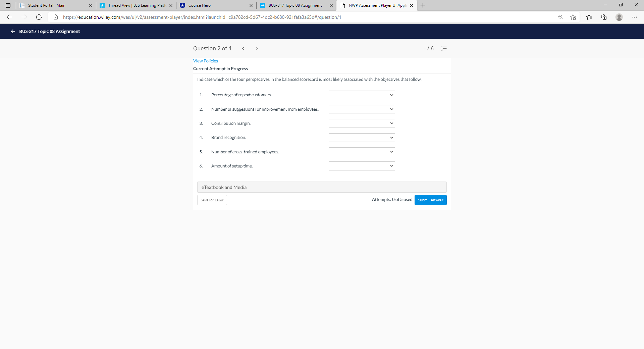The height and width of the screenshot is (349, 644).
Task: Click the browser back navigation arrow
Action: point(9,17)
